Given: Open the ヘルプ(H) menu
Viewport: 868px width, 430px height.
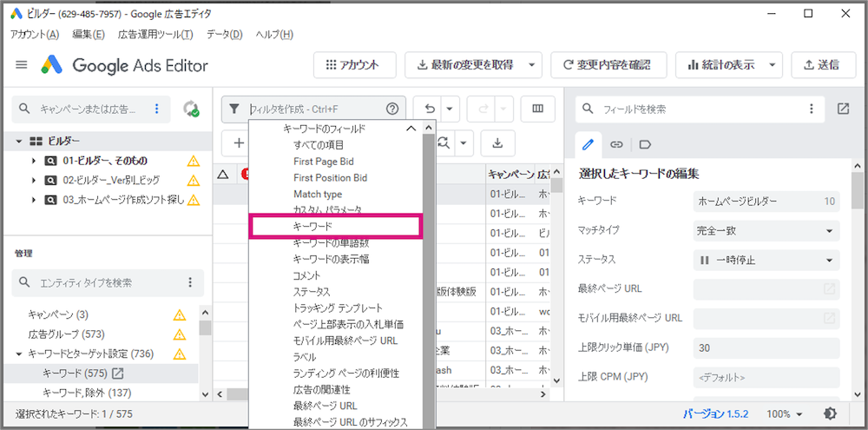Looking at the screenshot, I should point(274,35).
